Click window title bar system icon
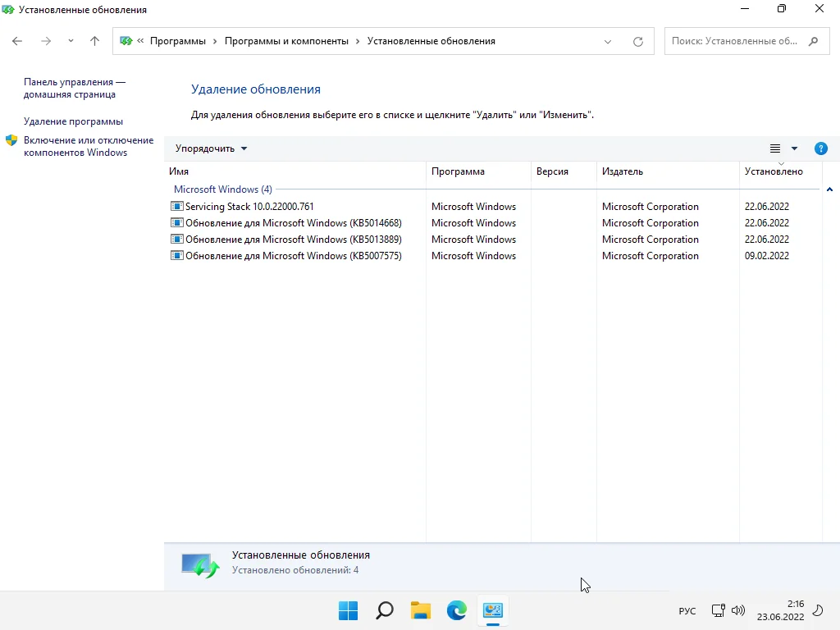 (x=8, y=10)
